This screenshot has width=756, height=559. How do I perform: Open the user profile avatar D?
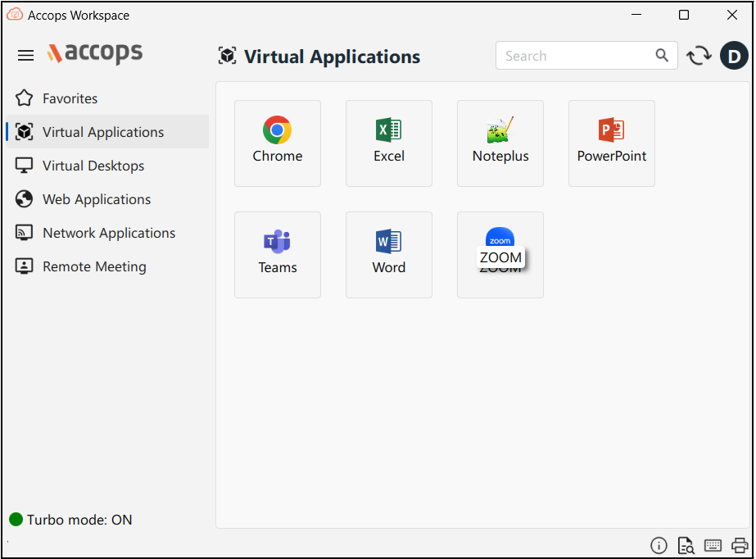[734, 56]
